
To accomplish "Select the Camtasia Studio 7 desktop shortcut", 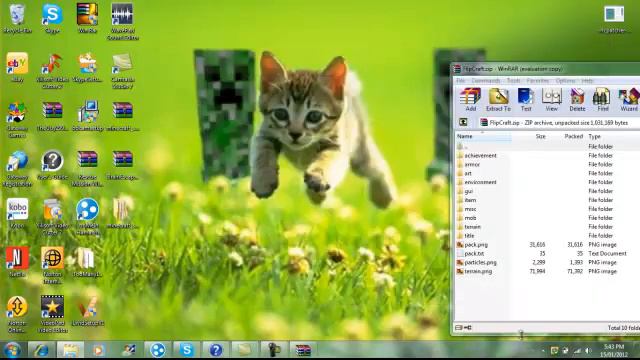I will click(x=122, y=71).
